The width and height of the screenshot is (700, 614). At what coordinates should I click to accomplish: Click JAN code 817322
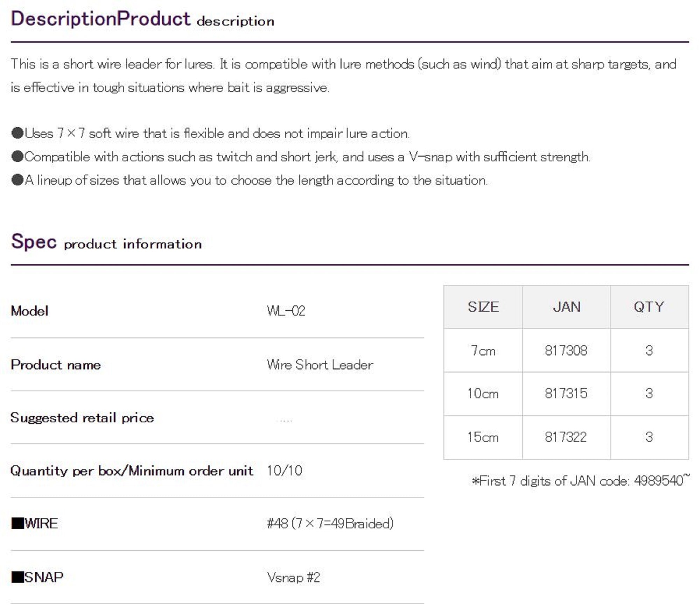click(566, 437)
